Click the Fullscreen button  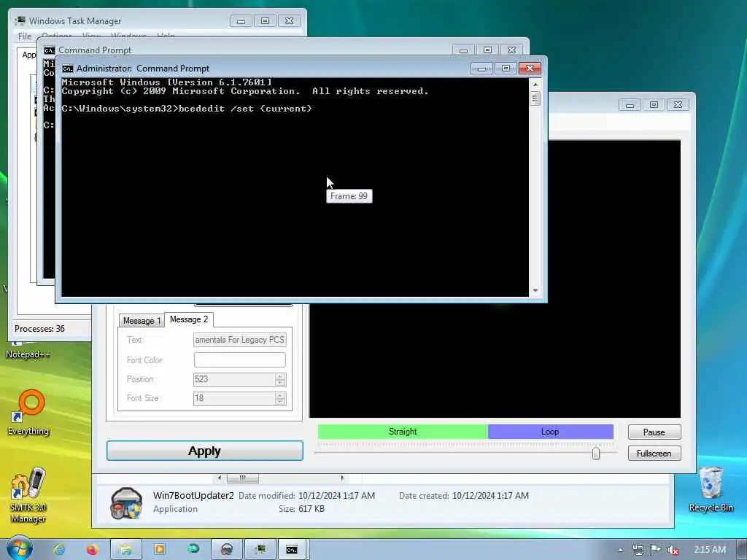(x=654, y=454)
